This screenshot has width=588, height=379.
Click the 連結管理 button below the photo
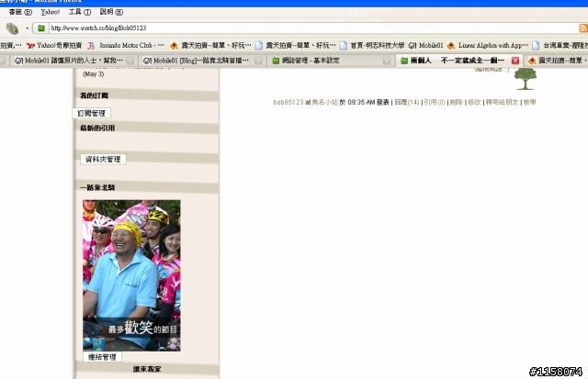(102, 357)
